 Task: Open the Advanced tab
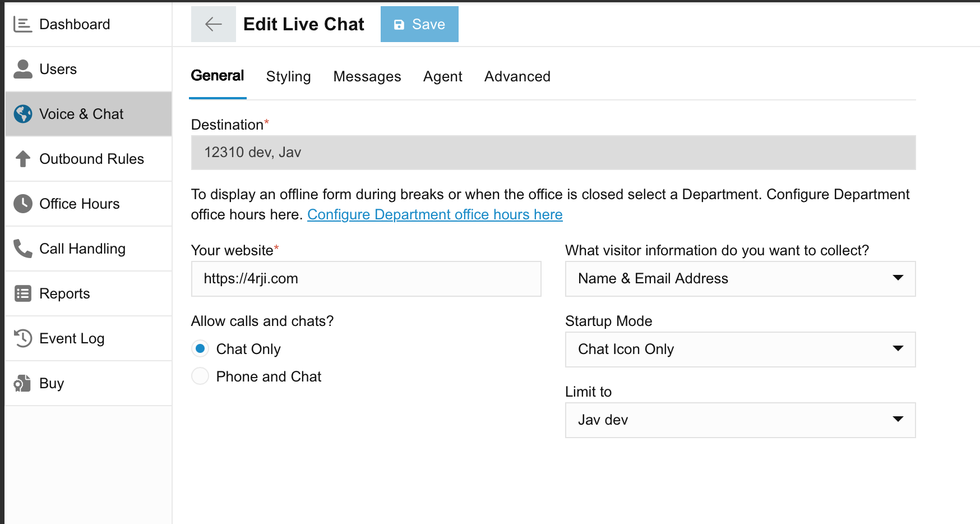(x=517, y=76)
